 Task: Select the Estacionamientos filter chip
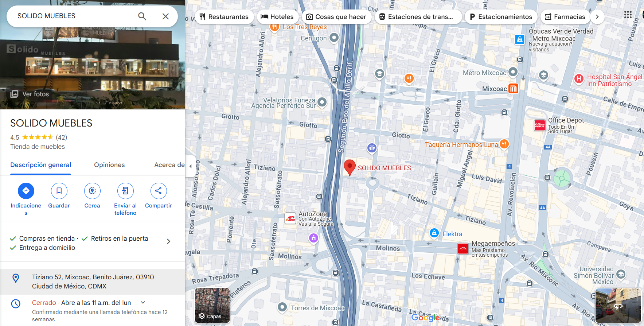501,17
